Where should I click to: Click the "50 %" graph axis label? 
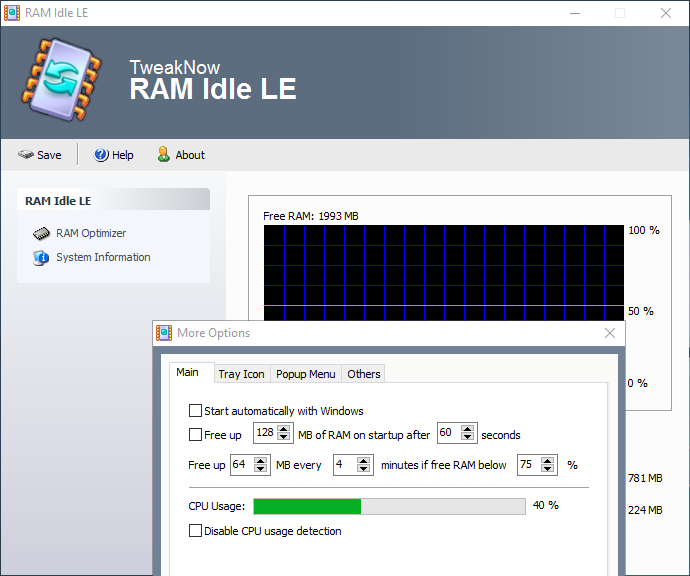pos(641,311)
